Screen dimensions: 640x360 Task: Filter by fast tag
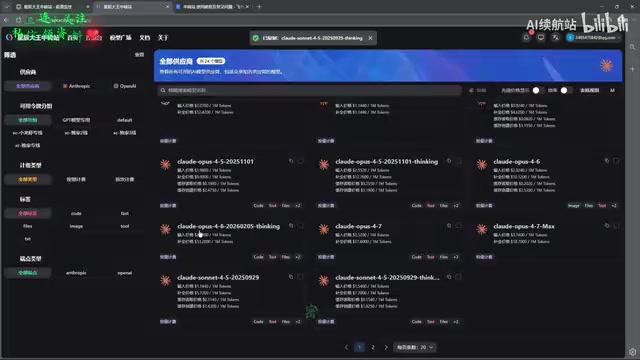(124, 213)
